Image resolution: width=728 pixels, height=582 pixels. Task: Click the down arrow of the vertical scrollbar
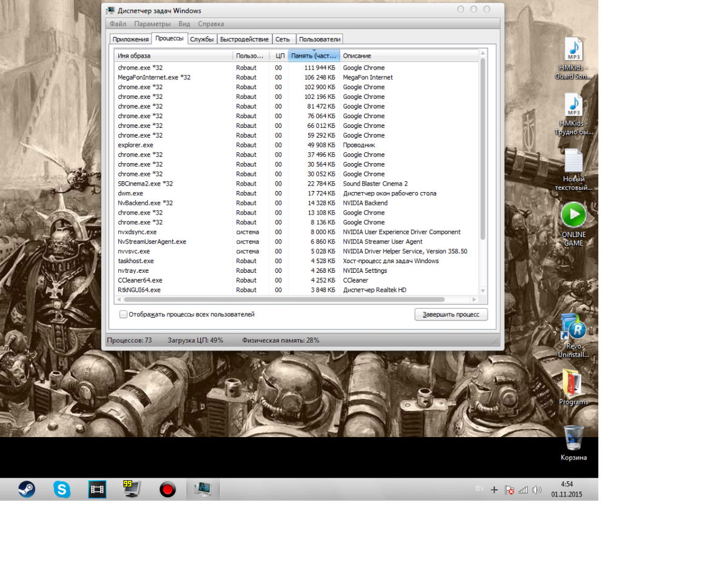pos(483,291)
